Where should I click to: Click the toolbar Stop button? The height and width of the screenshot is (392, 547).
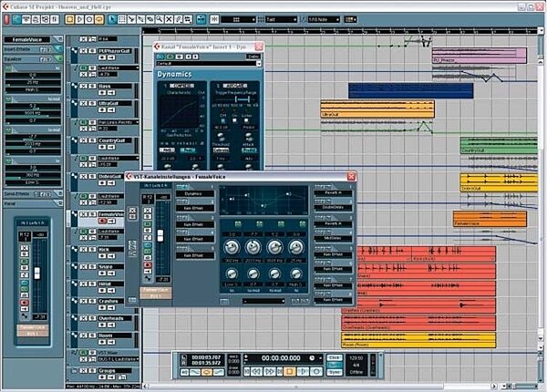[x=70, y=19]
